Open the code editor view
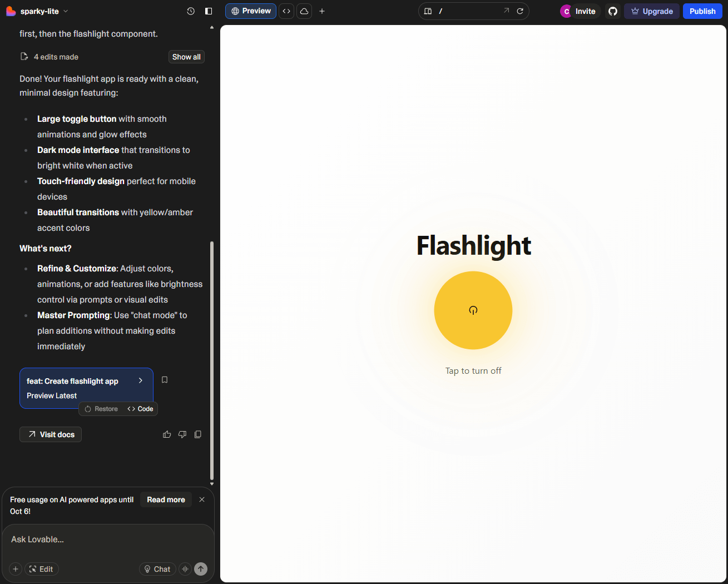Image resolution: width=728 pixels, height=584 pixels. [286, 11]
